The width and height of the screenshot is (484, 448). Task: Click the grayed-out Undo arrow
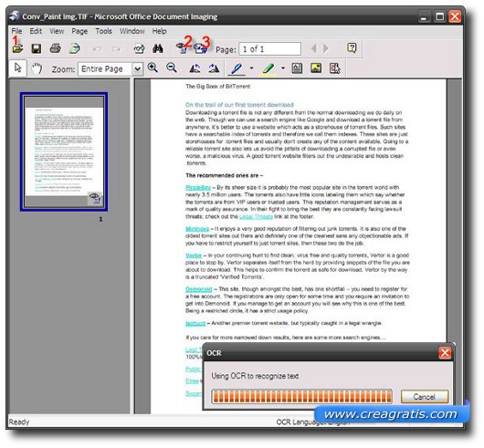coord(97,48)
